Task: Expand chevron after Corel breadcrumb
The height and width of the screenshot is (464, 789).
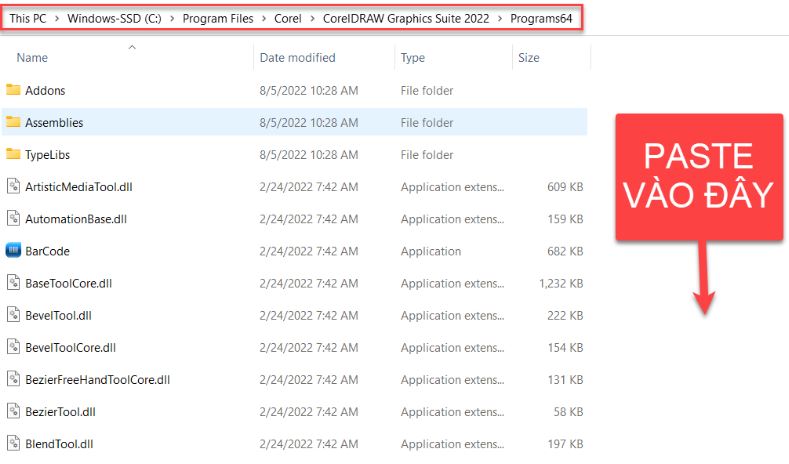Action: pos(312,19)
